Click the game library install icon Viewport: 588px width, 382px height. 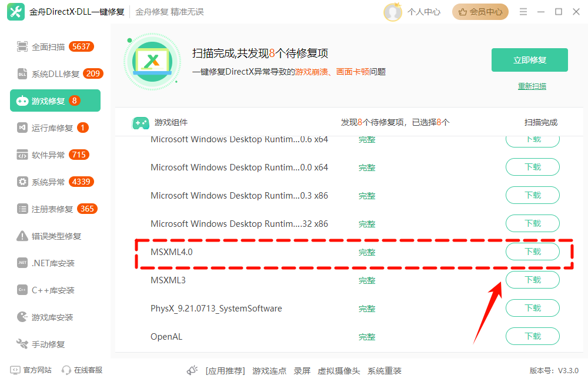22,317
